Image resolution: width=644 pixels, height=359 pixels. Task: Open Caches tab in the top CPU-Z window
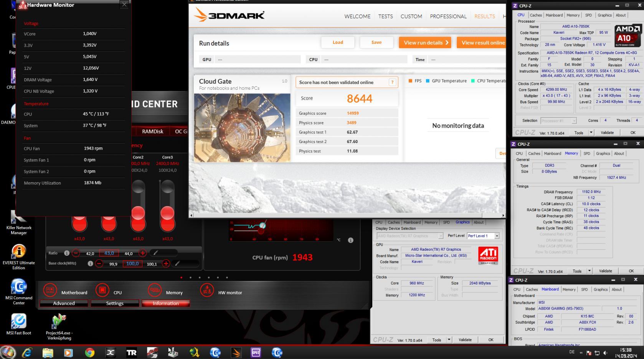pyautogui.click(x=536, y=15)
